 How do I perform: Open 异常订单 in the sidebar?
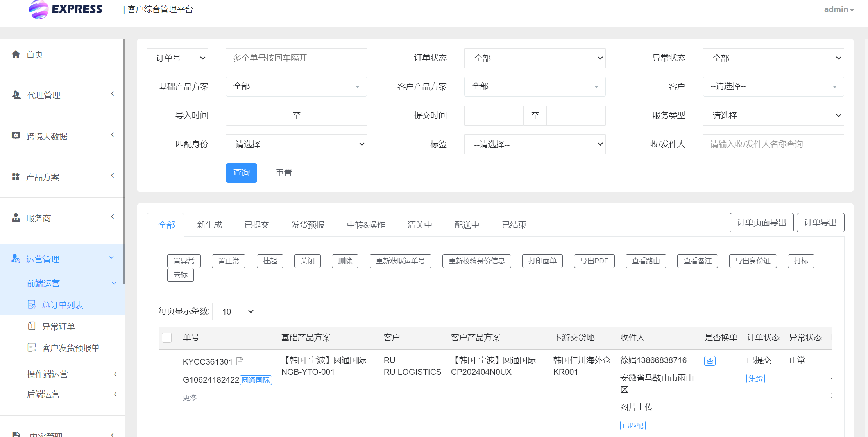58,326
